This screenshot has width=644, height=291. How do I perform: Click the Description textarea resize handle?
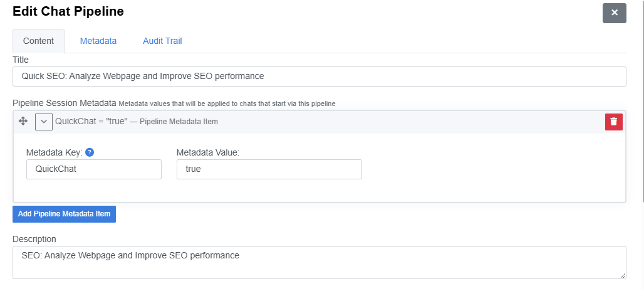pyautogui.click(x=623, y=275)
